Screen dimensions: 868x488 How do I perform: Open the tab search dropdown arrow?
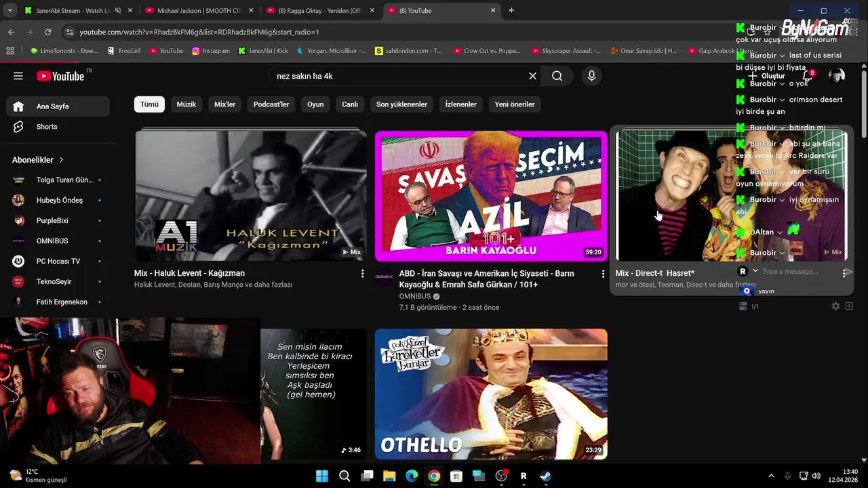(x=9, y=10)
